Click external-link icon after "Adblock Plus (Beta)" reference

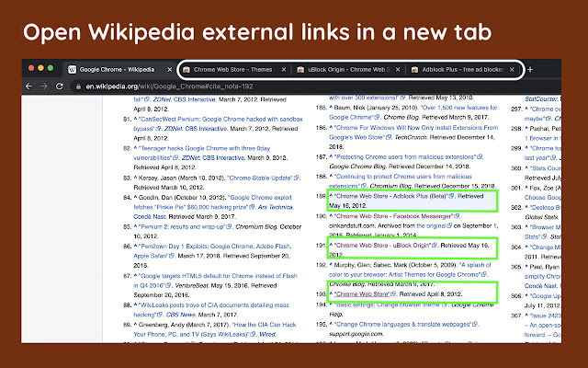451,196
